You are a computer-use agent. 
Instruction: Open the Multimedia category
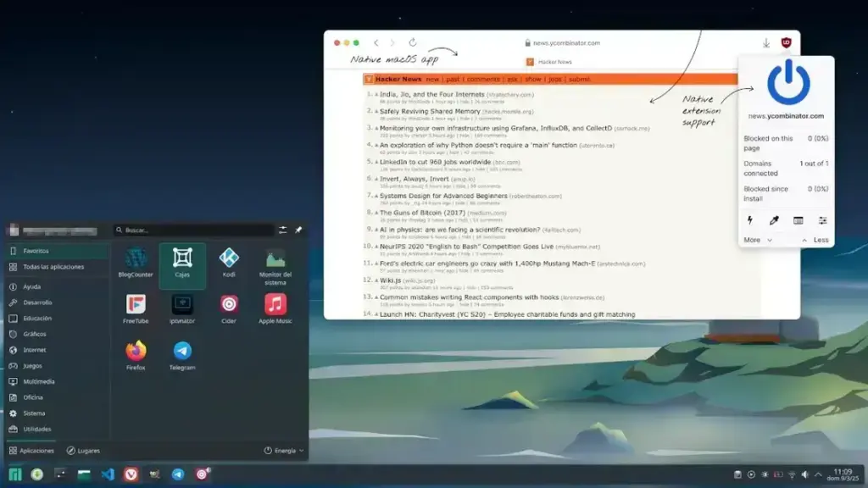[58, 382]
